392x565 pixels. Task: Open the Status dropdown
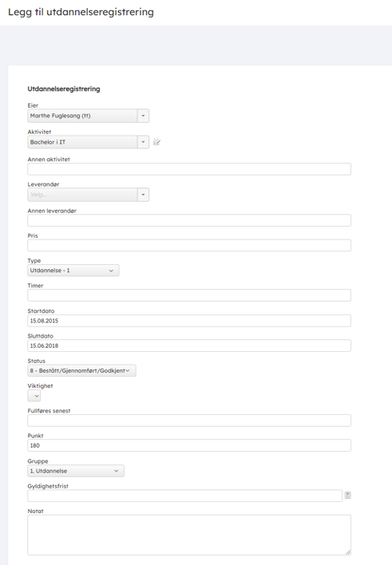82,370
